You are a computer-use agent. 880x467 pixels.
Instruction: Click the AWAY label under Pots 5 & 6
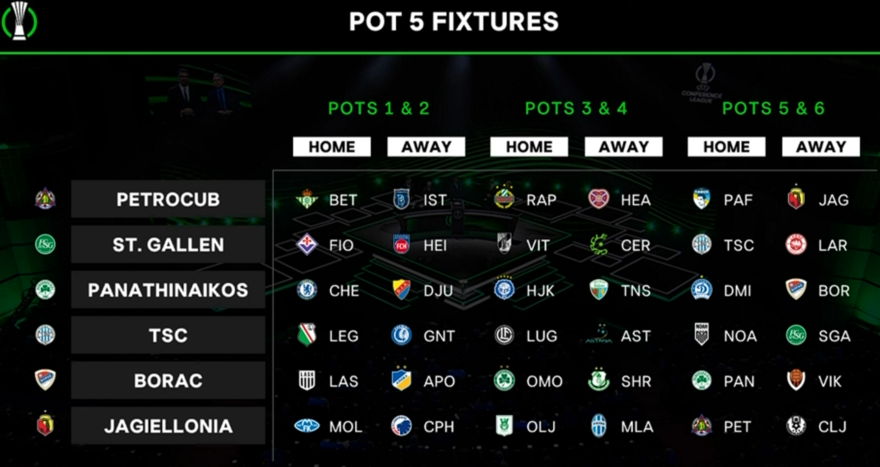click(821, 147)
